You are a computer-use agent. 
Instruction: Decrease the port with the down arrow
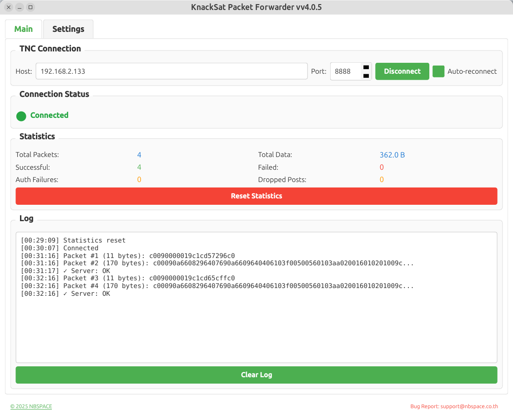(366, 76)
